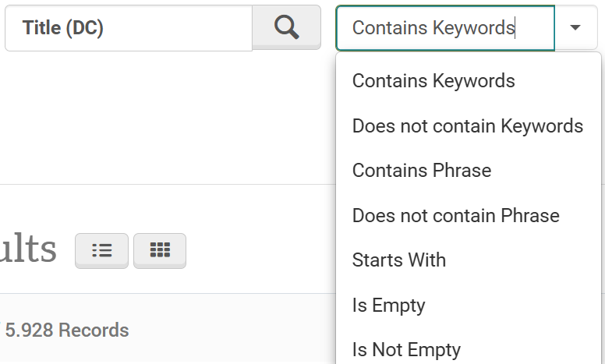Display results as rows using the list button
Image resolution: width=605 pixels, height=364 pixels.
coord(101,250)
